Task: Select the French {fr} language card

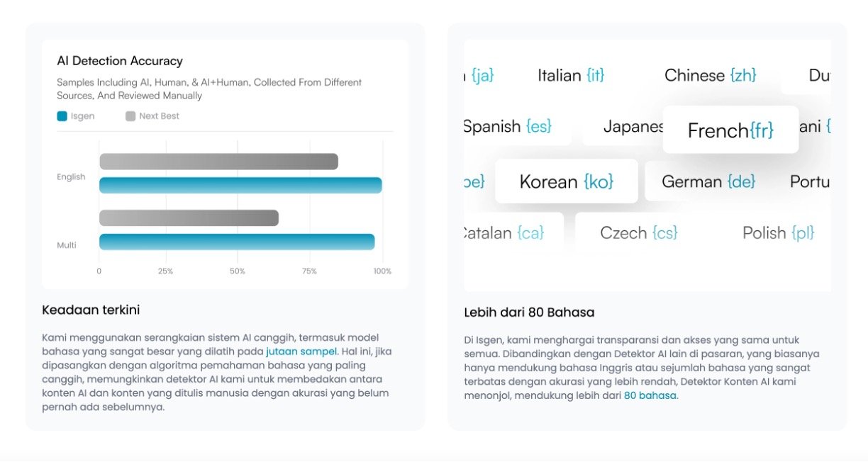Action: click(x=730, y=130)
